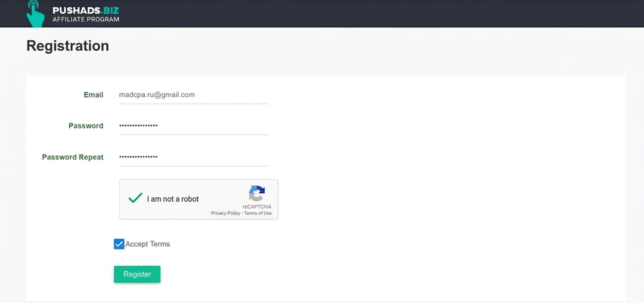
Task: Open the reCAPTCHA Terms of Use link
Action: click(258, 213)
